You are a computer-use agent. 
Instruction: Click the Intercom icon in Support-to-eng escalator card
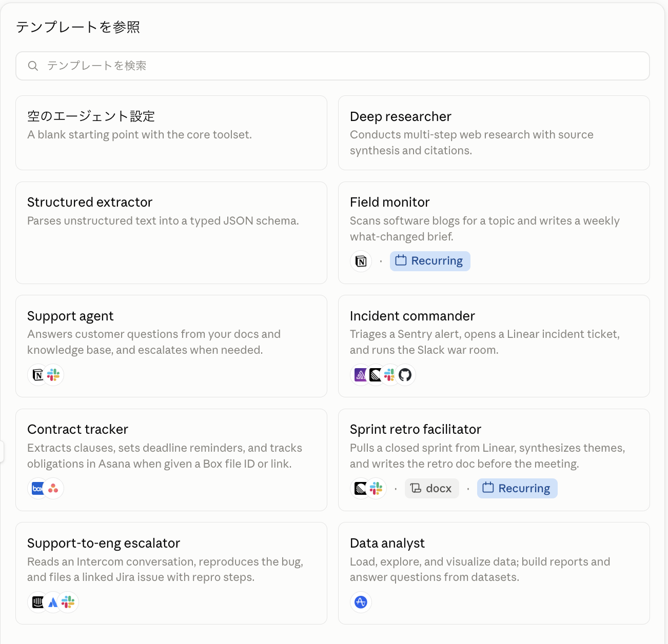tap(38, 602)
